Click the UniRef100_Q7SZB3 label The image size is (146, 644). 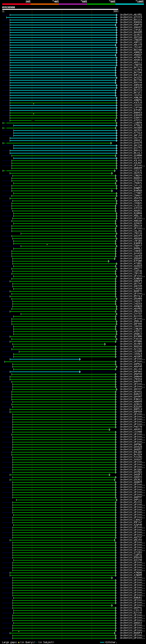pos(131,552)
